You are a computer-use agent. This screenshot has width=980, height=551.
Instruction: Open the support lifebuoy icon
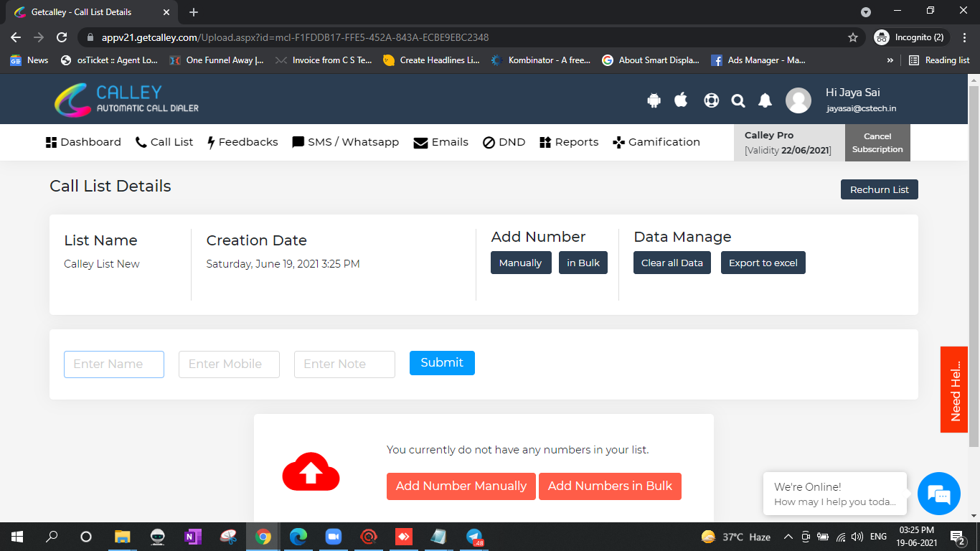[711, 100]
